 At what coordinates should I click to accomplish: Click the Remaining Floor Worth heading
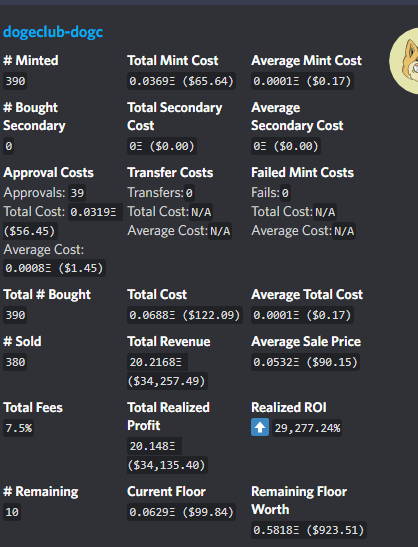299,501
